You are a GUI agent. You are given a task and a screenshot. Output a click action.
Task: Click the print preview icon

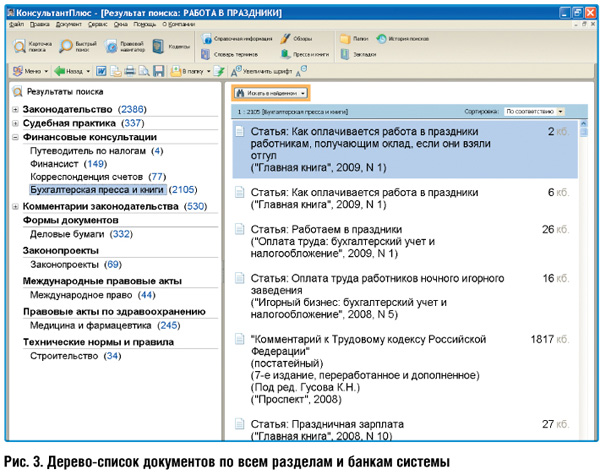144,71
